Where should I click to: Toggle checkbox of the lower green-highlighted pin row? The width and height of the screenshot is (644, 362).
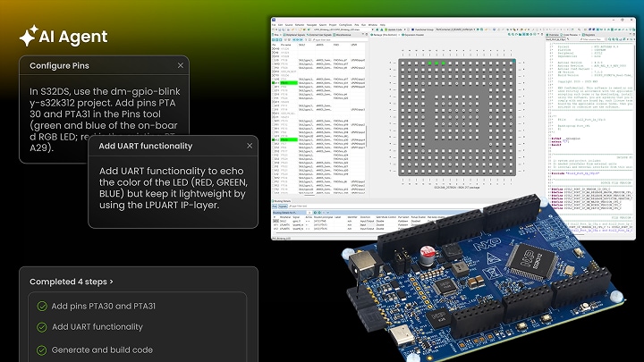(274, 140)
